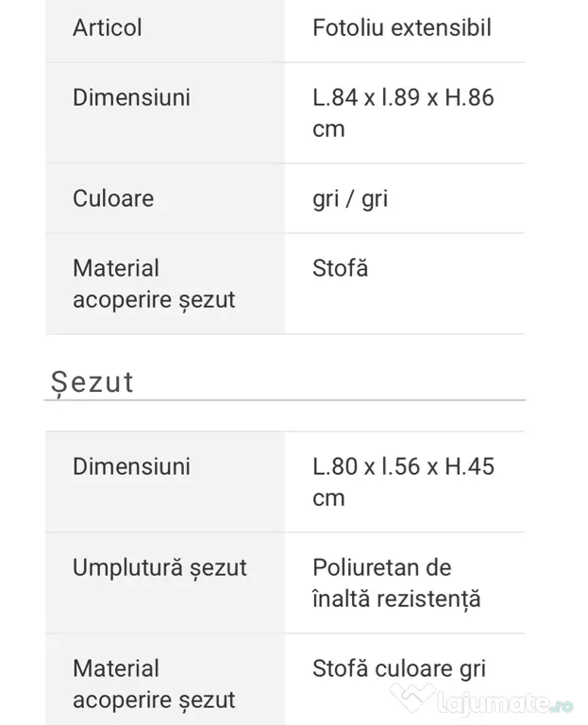
Task: Select the Culoare label cell
Action: (x=113, y=198)
